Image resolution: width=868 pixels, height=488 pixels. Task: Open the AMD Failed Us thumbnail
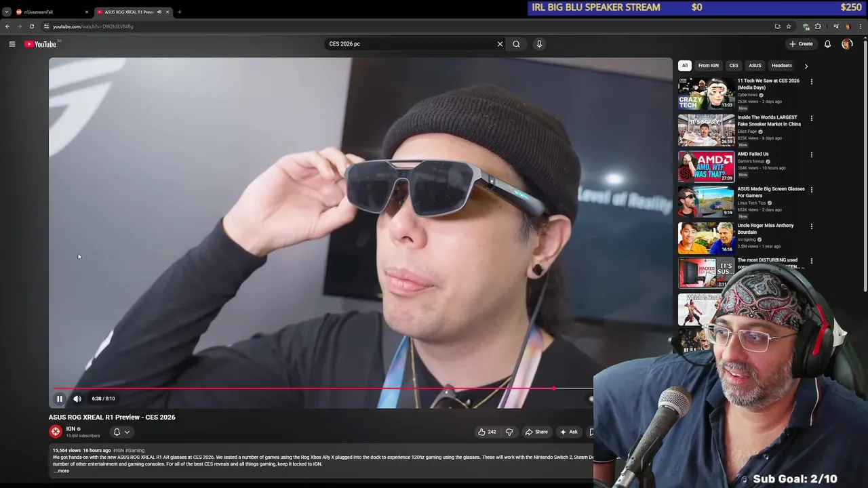tap(706, 166)
